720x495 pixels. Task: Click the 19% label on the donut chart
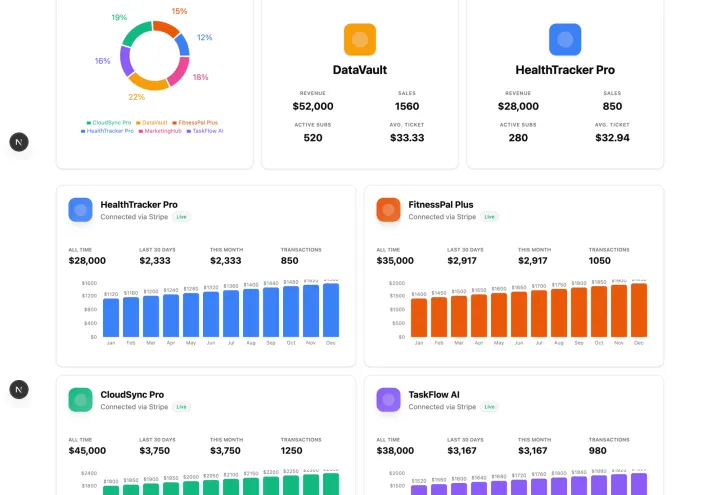click(x=119, y=17)
